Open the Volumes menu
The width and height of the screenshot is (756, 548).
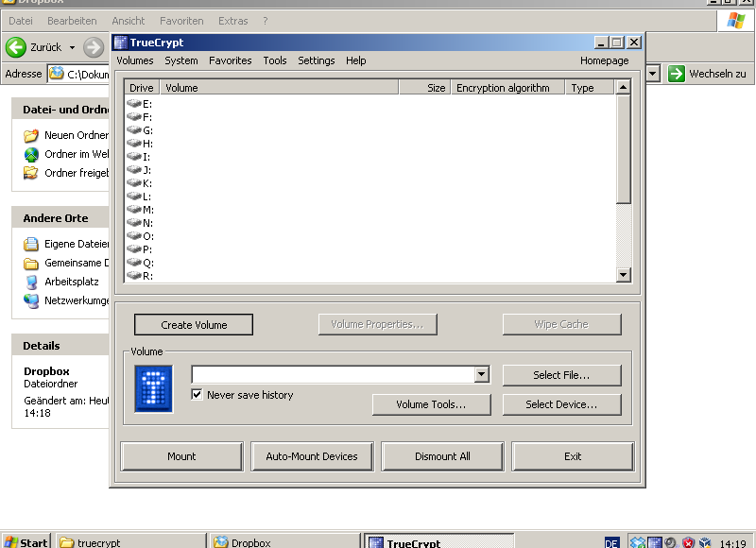134,60
